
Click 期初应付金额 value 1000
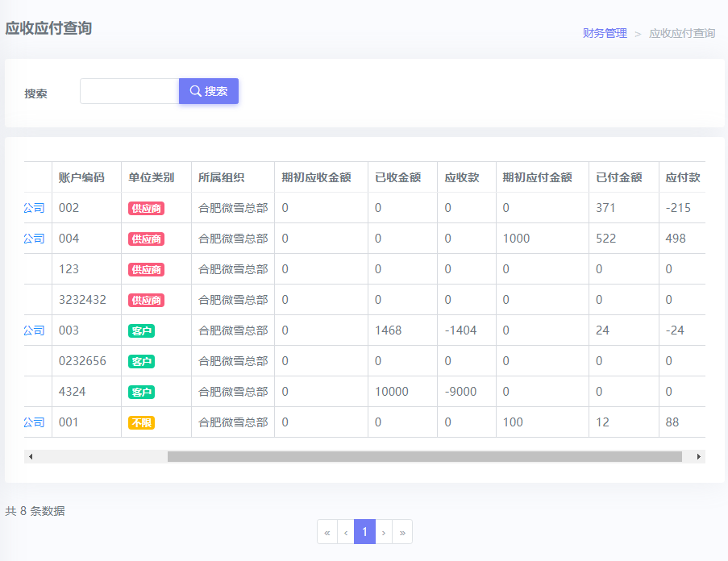click(516, 239)
